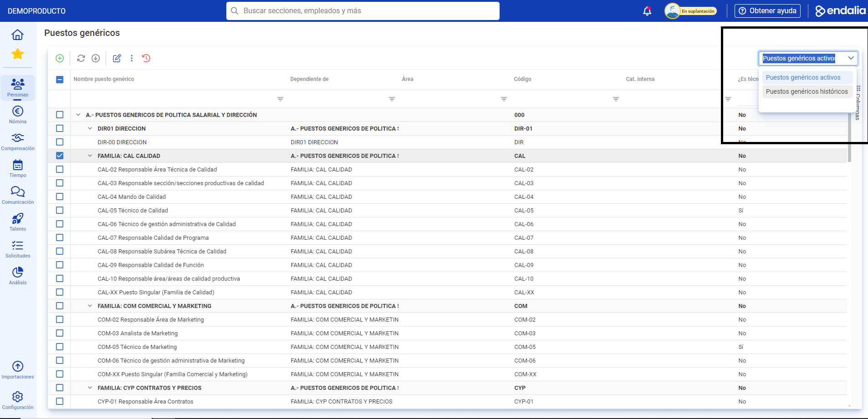Check the CYP-01 Responsable Área Contratos checkbox
This screenshot has height=419, width=868.
[60, 401]
